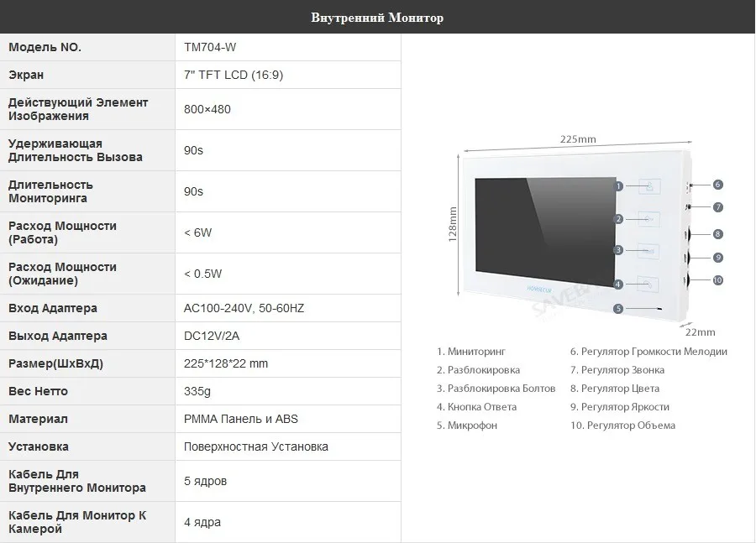Click numbered marker 6 on right side

pos(718,185)
